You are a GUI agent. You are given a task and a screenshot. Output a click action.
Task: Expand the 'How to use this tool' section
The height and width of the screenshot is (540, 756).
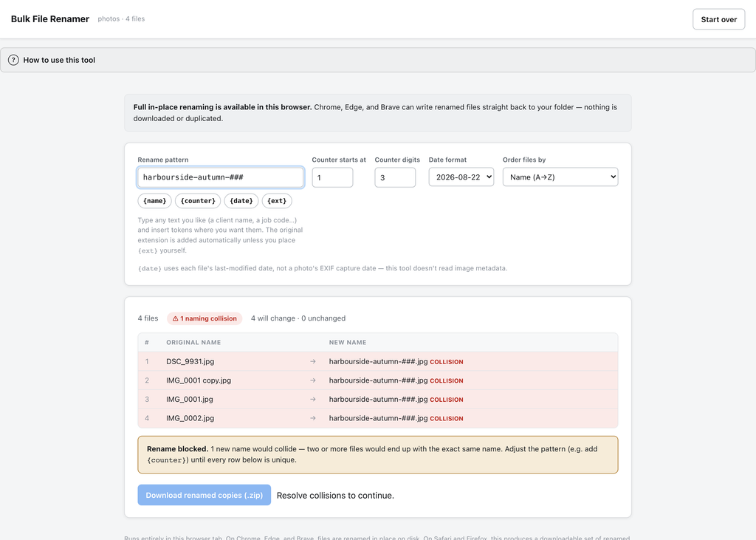point(377,61)
